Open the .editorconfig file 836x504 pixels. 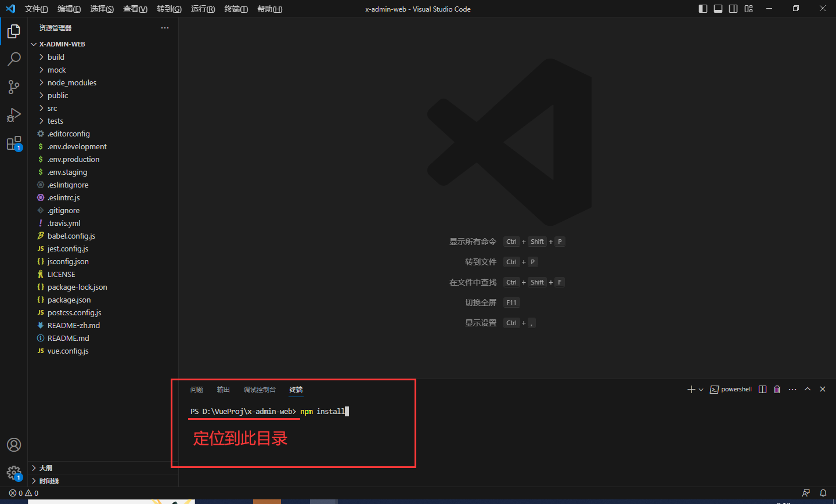click(103, 134)
